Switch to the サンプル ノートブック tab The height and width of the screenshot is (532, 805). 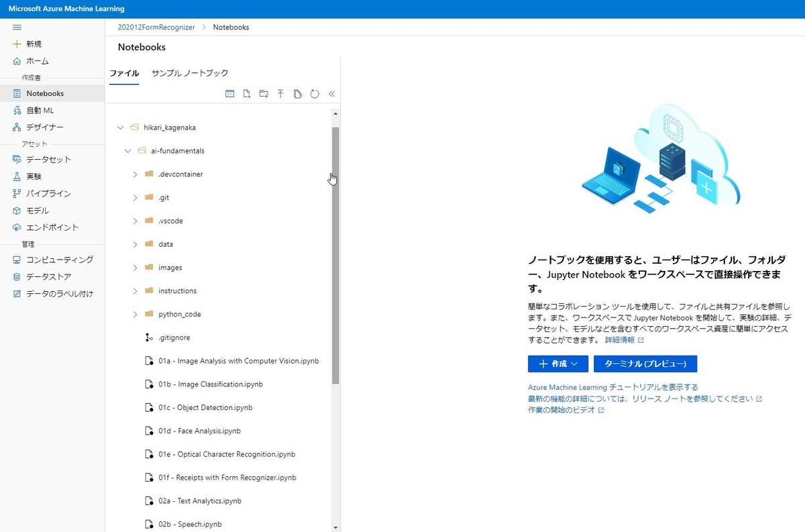click(190, 73)
